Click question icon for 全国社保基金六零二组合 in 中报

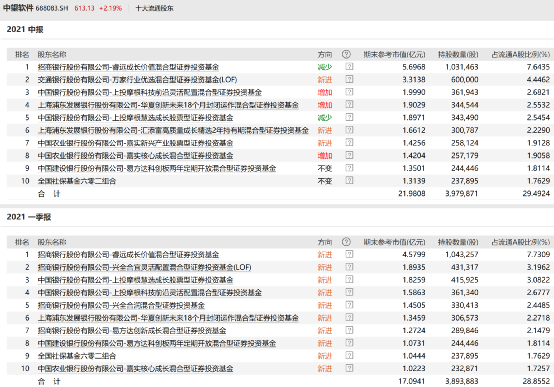pyautogui.click(x=349, y=181)
